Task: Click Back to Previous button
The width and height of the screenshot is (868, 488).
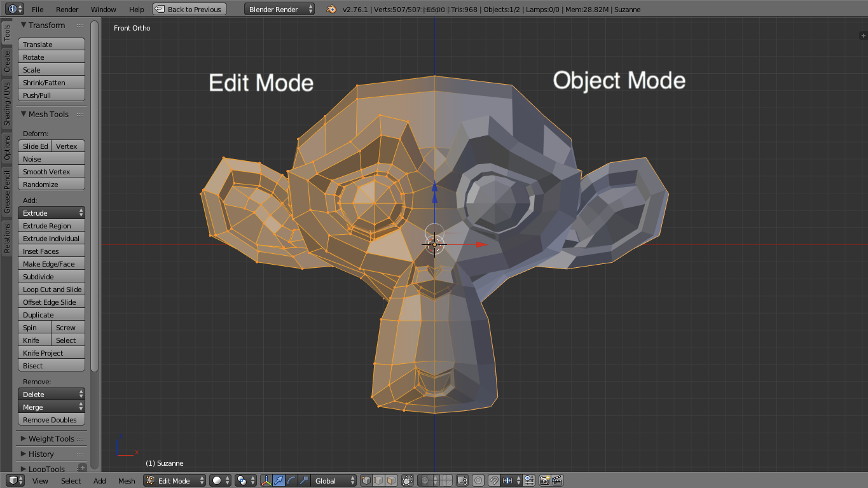Action: pyautogui.click(x=189, y=9)
